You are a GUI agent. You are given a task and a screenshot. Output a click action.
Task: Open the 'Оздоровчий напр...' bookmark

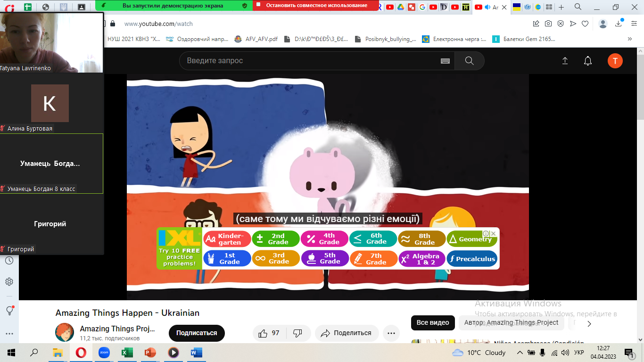[197, 39]
